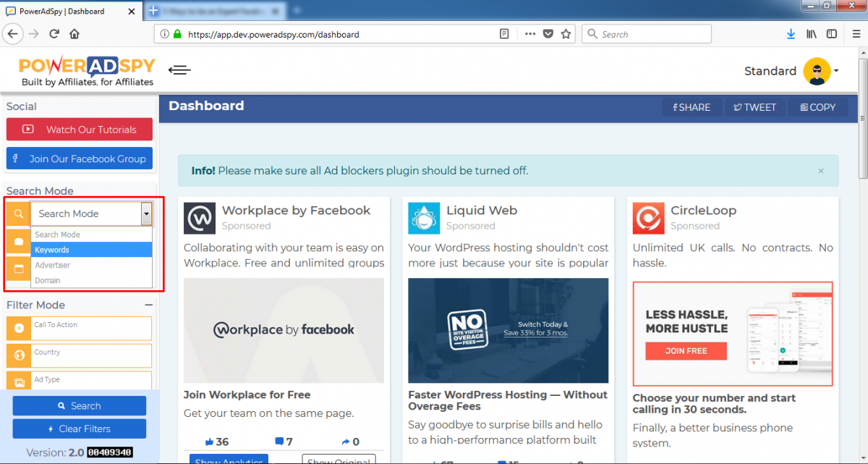Select Domain option in search mode list

point(91,280)
